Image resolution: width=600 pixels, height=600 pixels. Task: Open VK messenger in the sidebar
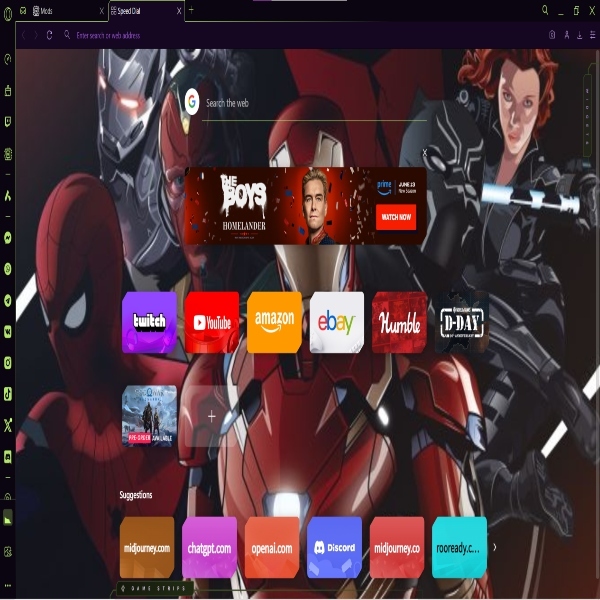point(8,331)
